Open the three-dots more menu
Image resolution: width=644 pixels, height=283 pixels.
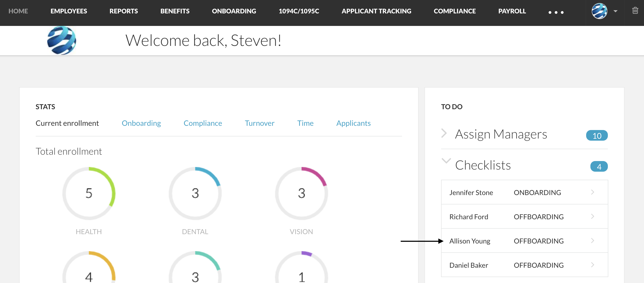(556, 12)
